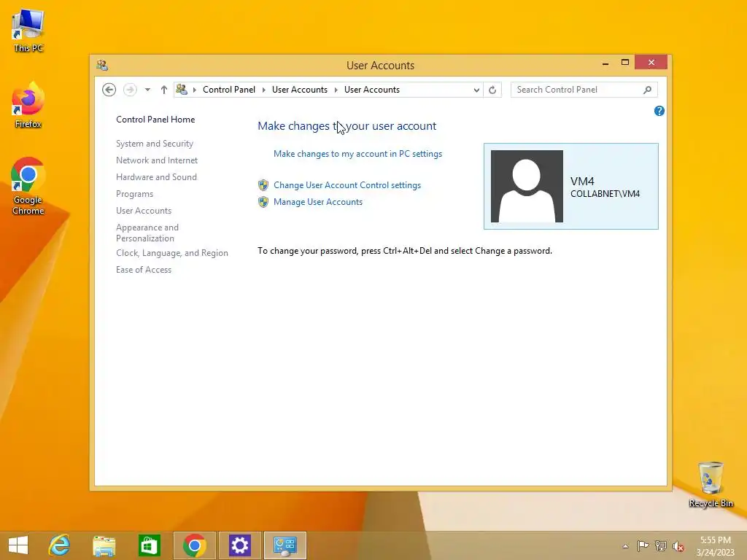747x560 pixels.
Task: Expand arrow between the two User Accounts crumbs
Action: (336, 90)
